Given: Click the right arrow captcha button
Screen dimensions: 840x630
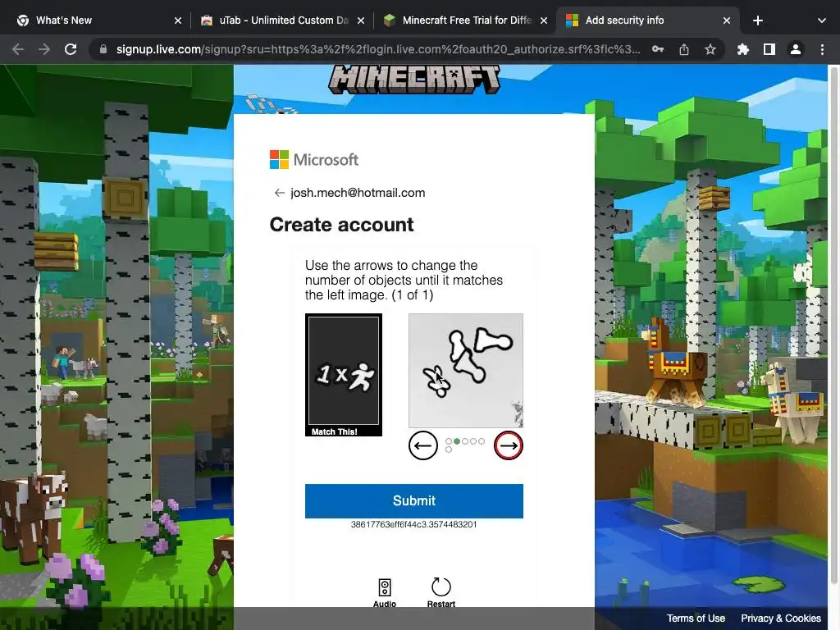Looking at the screenshot, I should click(509, 445).
